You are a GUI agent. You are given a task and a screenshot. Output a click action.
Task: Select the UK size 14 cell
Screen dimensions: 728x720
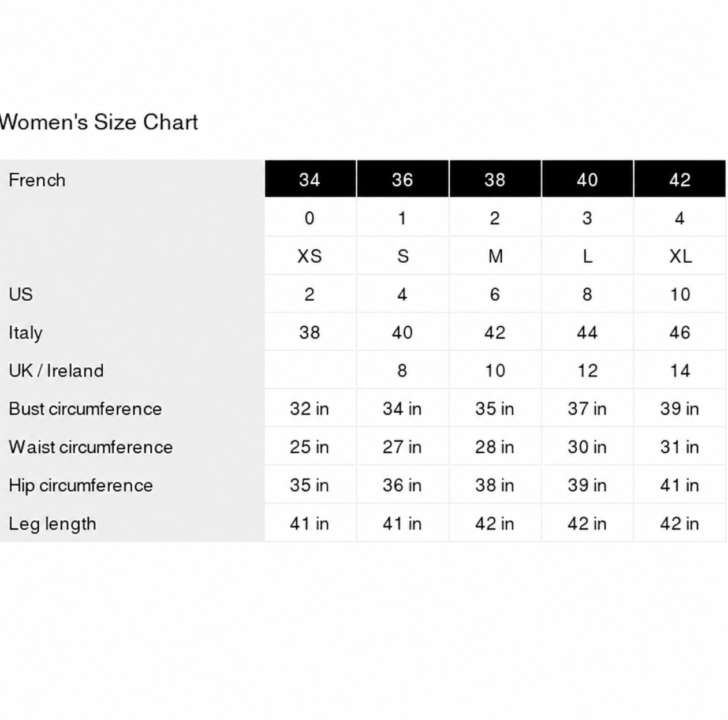coord(680,370)
